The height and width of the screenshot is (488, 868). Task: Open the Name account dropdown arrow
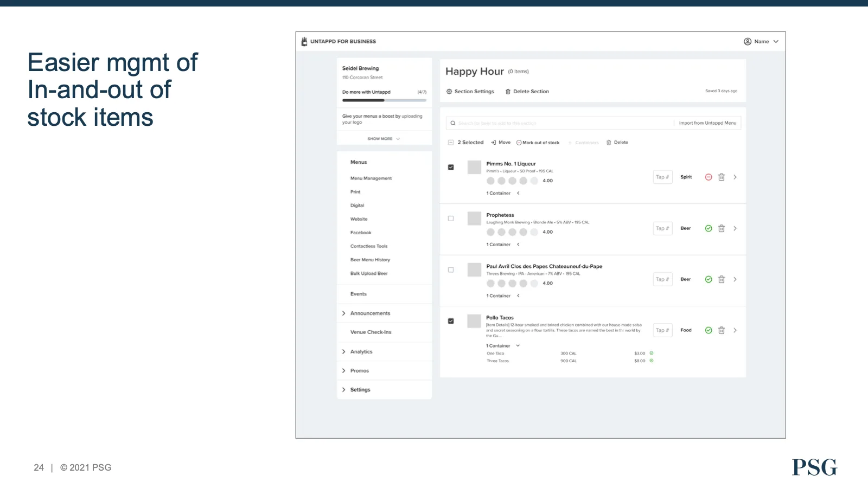pos(776,41)
